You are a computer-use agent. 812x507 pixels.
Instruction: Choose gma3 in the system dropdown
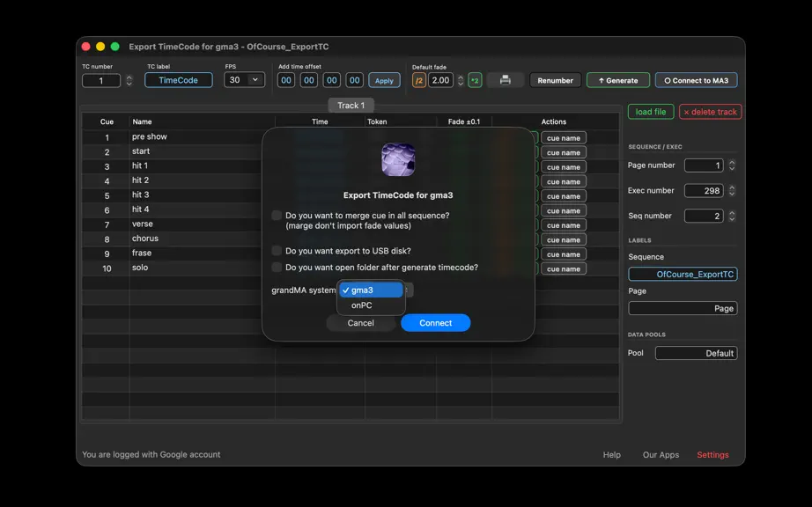pyautogui.click(x=371, y=290)
